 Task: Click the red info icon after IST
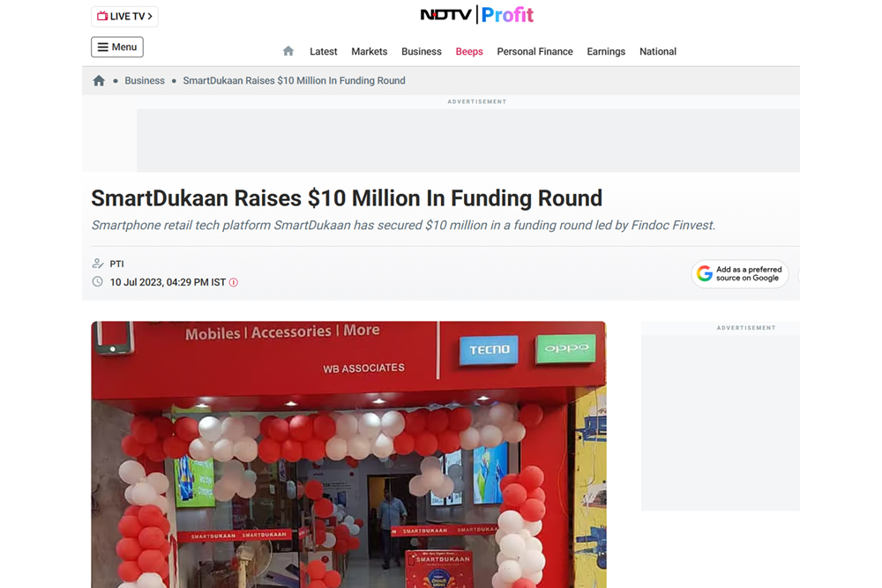coord(234,282)
